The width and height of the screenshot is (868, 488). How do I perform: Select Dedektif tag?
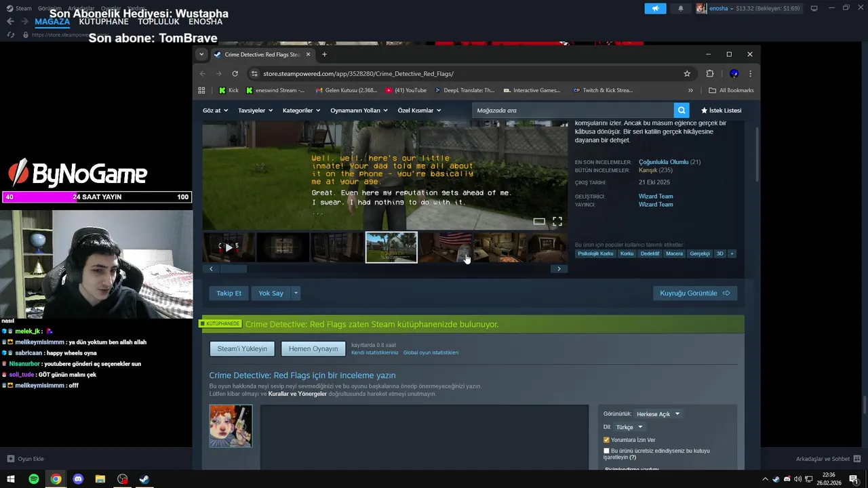pyautogui.click(x=650, y=253)
